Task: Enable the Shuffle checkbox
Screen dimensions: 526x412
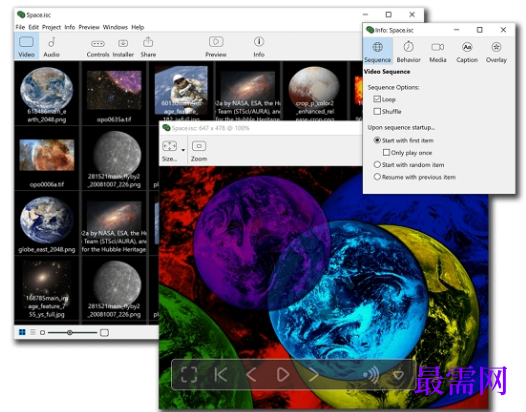Action: (x=377, y=111)
